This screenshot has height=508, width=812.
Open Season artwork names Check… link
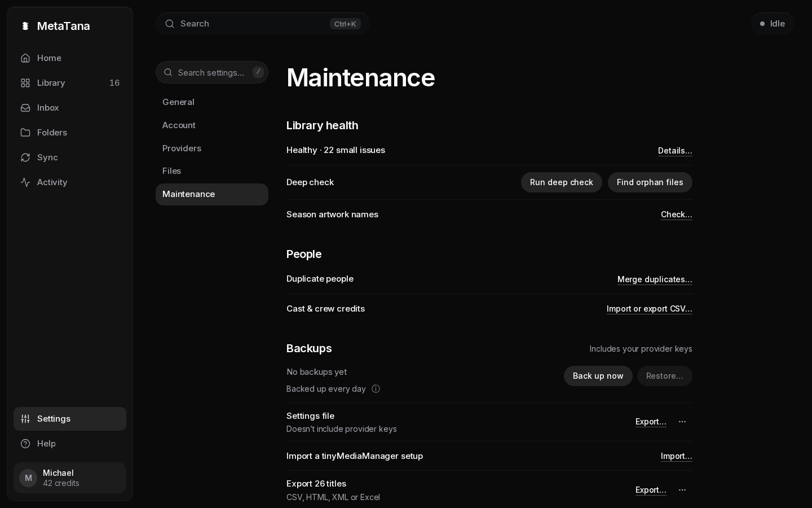click(677, 214)
